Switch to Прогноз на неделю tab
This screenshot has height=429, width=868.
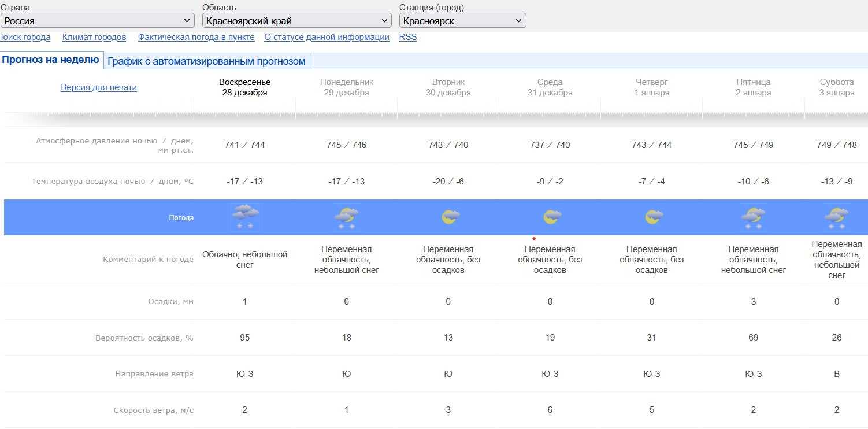[51, 60]
